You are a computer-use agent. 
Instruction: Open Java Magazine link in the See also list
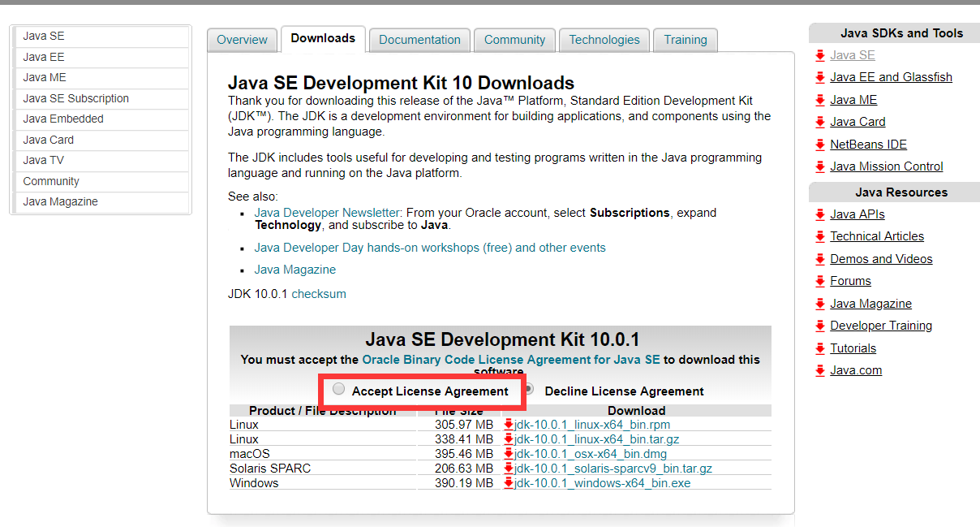click(x=295, y=270)
